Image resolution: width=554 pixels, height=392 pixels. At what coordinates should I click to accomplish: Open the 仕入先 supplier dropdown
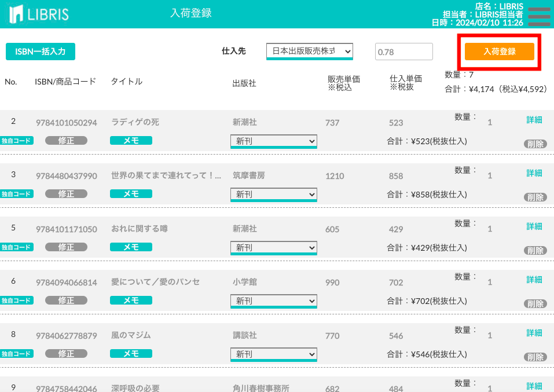(x=310, y=52)
